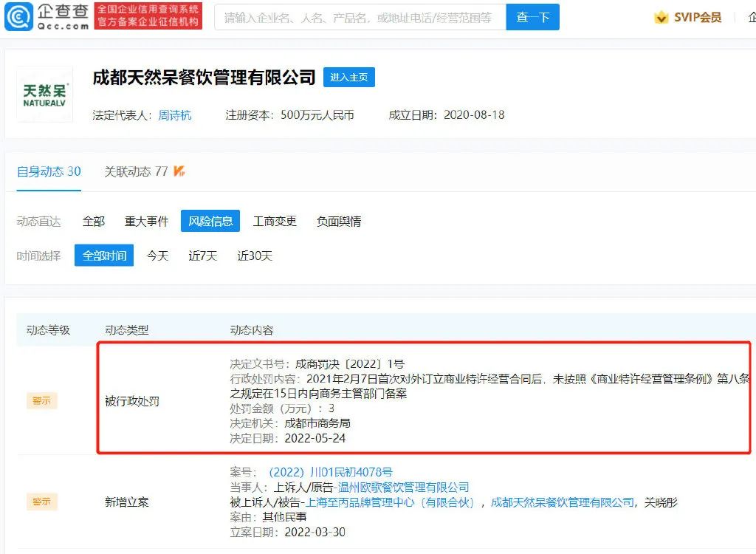Click the 警示 badge on 被行政处罚 entry

click(x=41, y=400)
